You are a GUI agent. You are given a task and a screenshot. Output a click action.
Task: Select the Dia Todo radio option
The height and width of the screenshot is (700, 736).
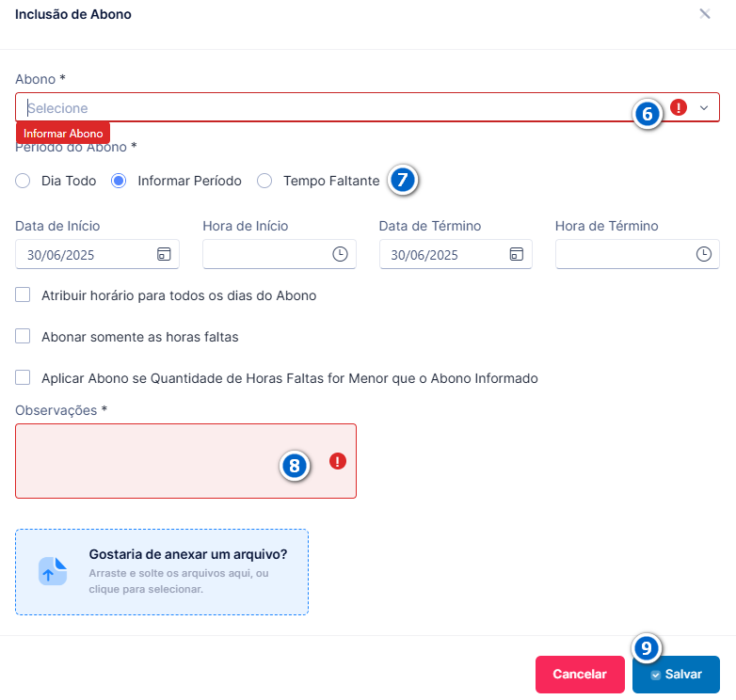tap(23, 181)
